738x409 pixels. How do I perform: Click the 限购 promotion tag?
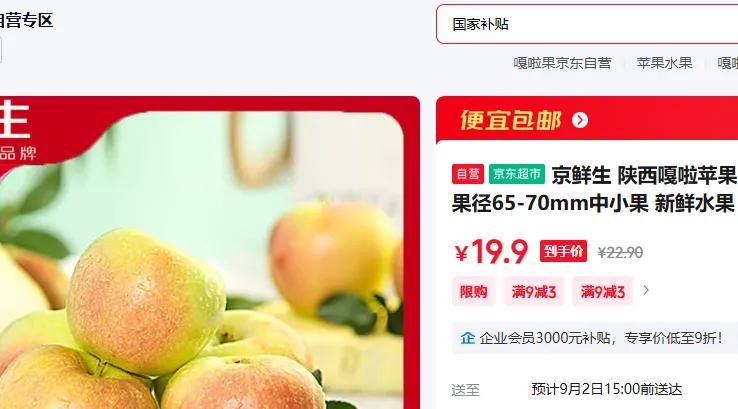pos(473,292)
